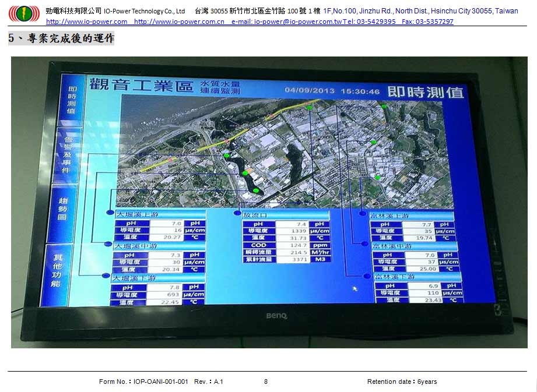Switch to the 趨勢圖 sidebar tab
The width and height of the screenshot is (537, 392).
[64, 209]
